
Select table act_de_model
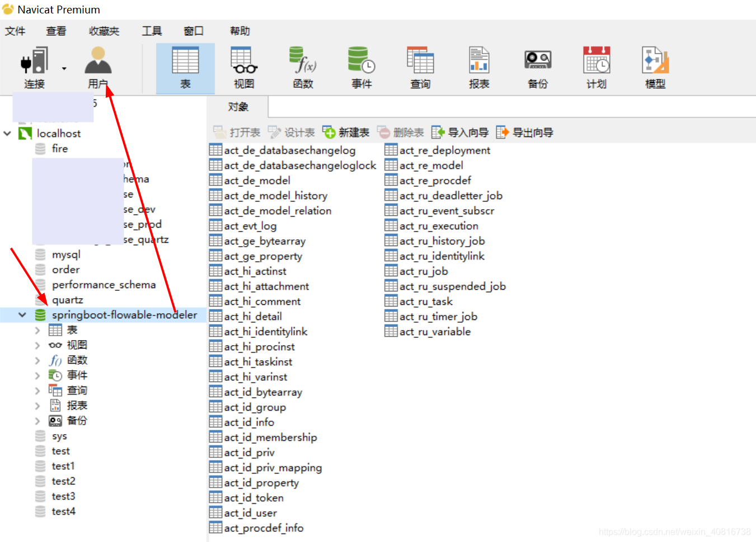(x=257, y=181)
